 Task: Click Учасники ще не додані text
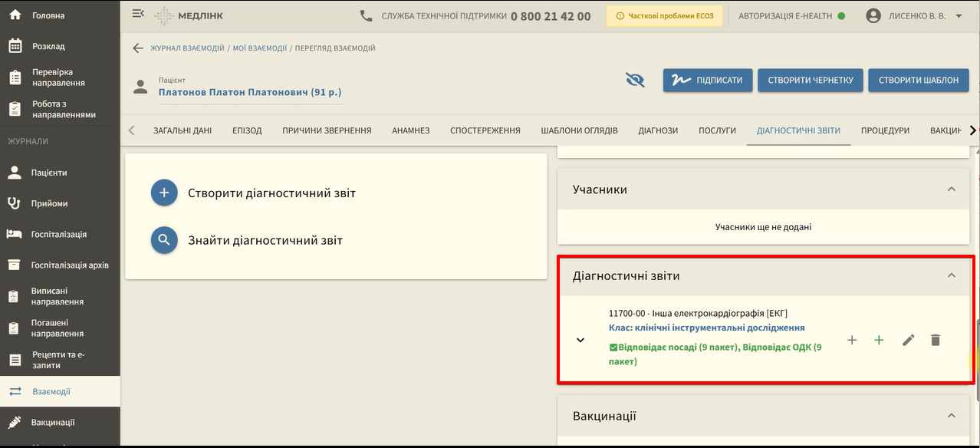coord(763,227)
